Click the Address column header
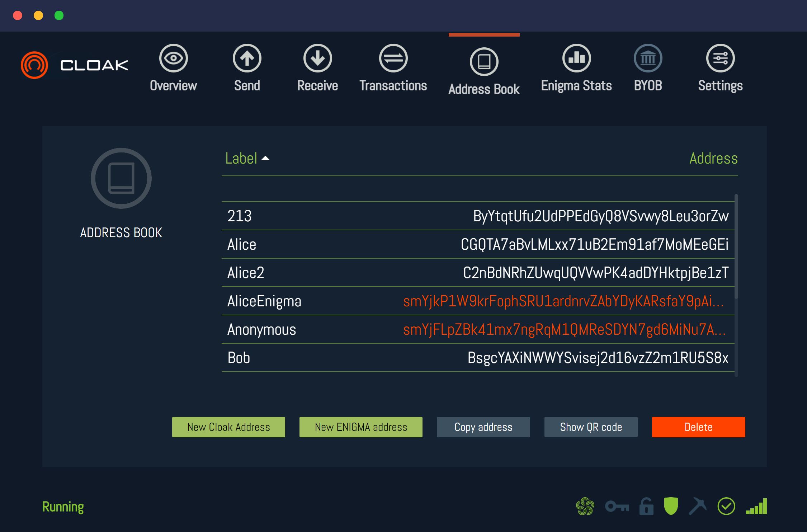This screenshot has width=807, height=532. coord(714,158)
